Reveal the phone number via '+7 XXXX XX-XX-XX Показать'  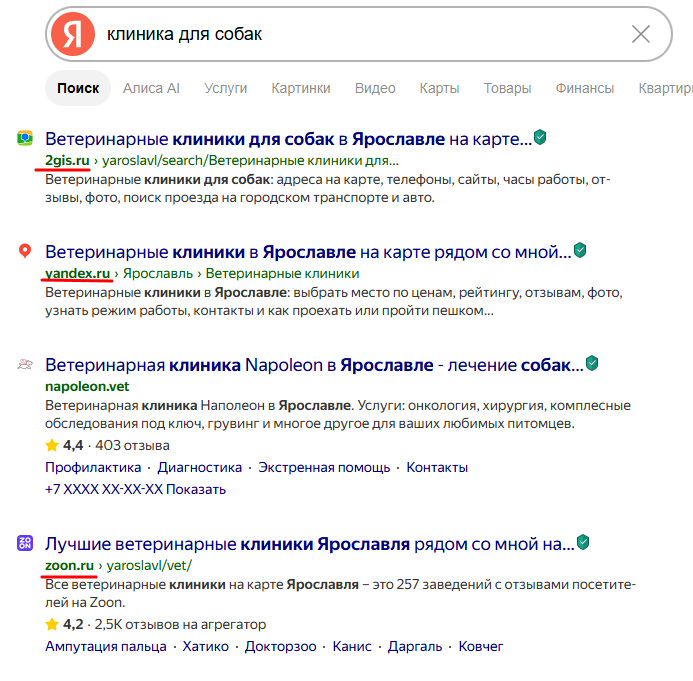(x=135, y=490)
